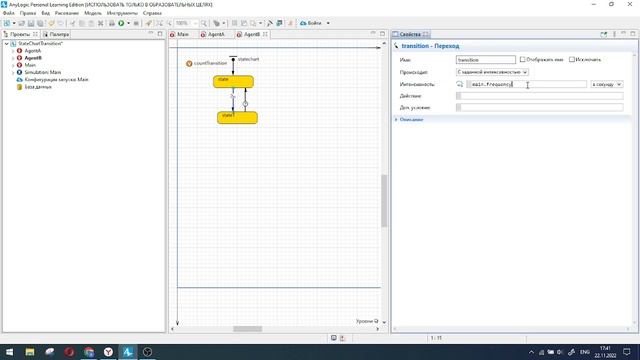Click the Redo toolbar icon
This screenshot has height=360, width=640.
pyautogui.click(x=60, y=23)
